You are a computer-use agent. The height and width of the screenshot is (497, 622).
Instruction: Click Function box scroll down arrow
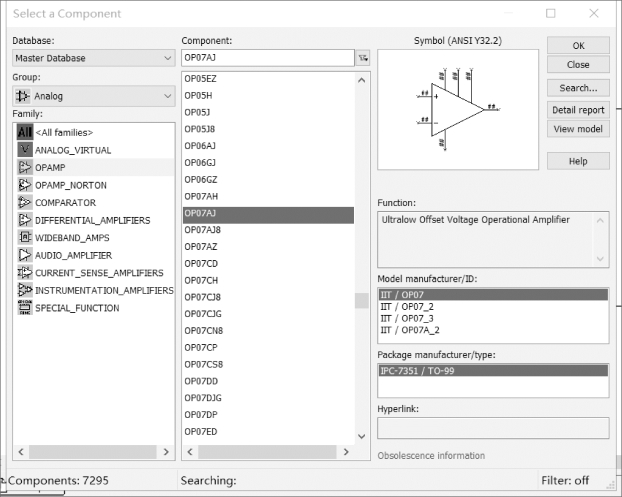(x=600, y=259)
